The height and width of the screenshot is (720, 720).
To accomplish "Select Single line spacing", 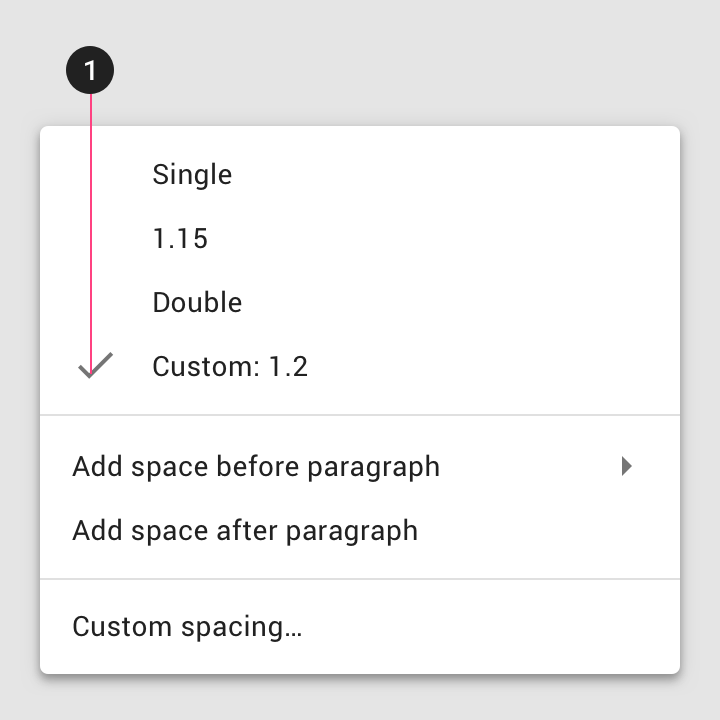I will [x=192, y=175].
